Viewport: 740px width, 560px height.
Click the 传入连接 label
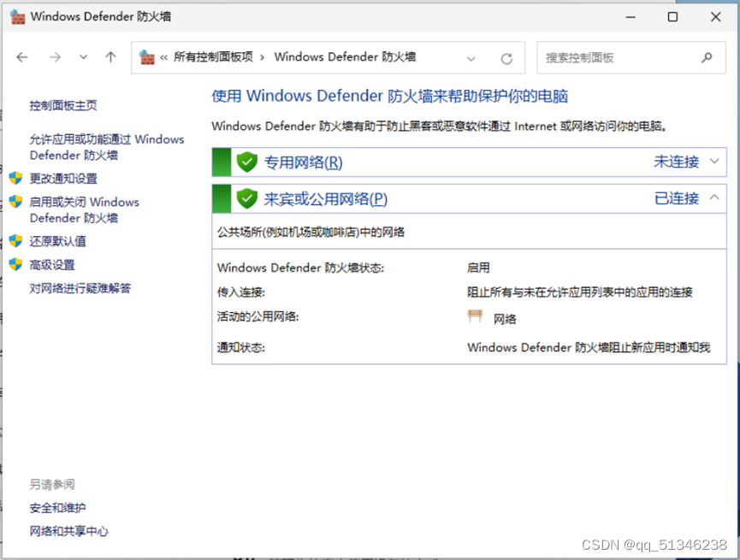[x=240, y=292]
